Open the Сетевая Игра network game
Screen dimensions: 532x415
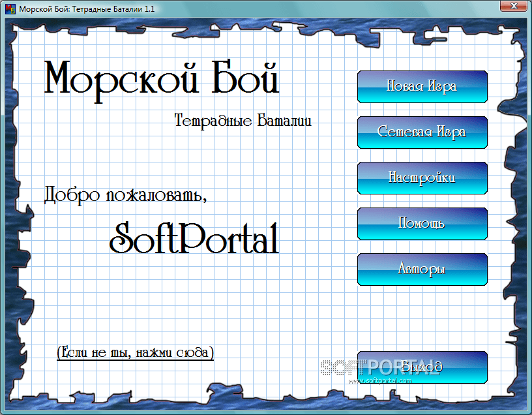422,132
